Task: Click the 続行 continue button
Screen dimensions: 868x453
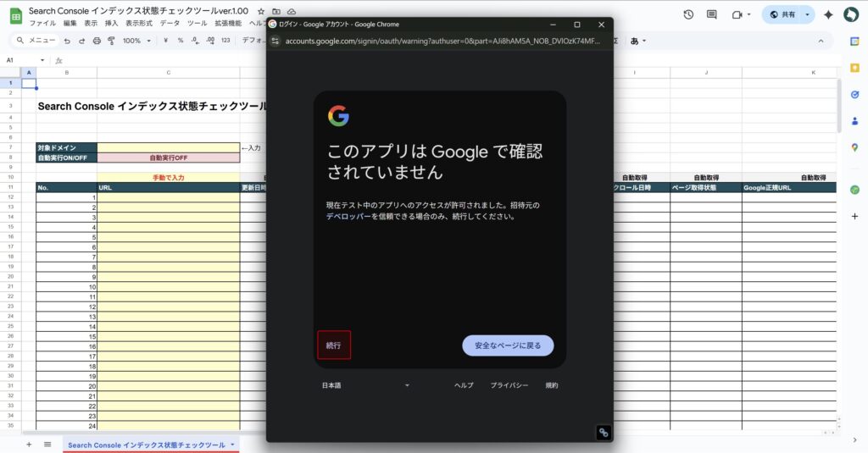Action: (x=333, y=345)
